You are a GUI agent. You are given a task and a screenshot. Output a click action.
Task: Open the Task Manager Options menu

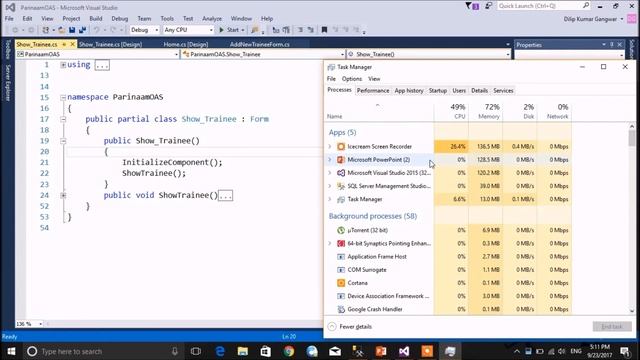point(352,79)
